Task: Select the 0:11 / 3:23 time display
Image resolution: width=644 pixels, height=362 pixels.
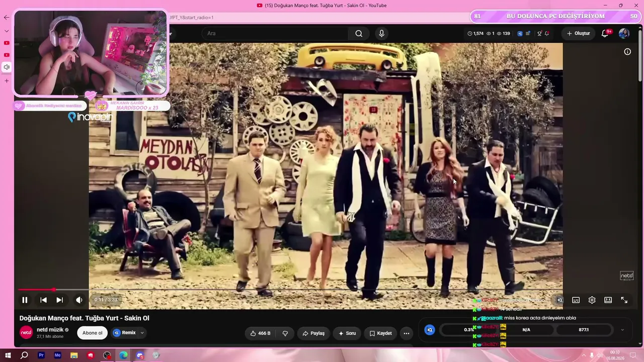Action: pyautogui.click(x=106, y=300)
